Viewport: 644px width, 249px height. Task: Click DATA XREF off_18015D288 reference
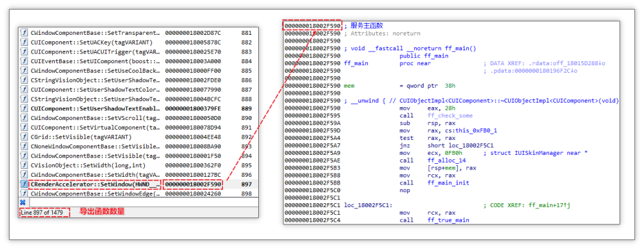[545, 63]
